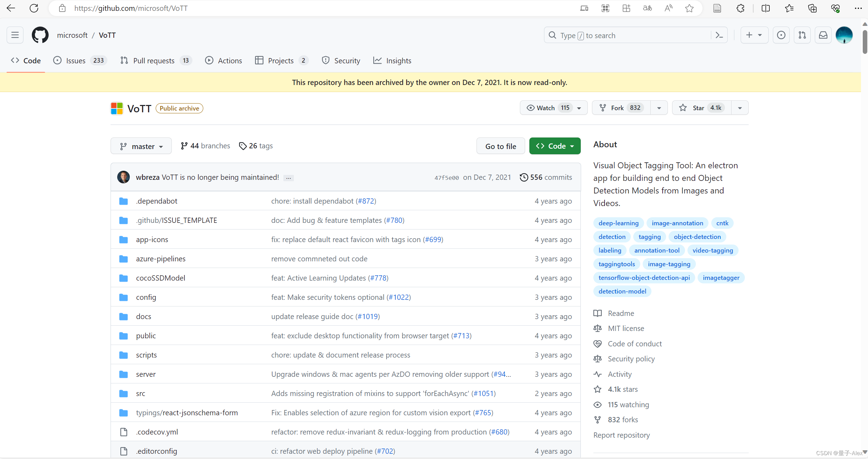Open the notifications inbox icon
The image size is (868, 459).
pos(823,35)
